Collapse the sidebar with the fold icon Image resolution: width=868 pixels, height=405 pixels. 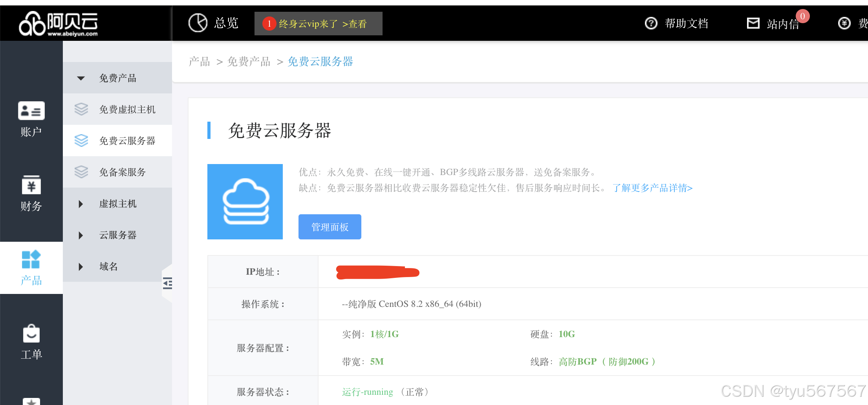point(168,283)
